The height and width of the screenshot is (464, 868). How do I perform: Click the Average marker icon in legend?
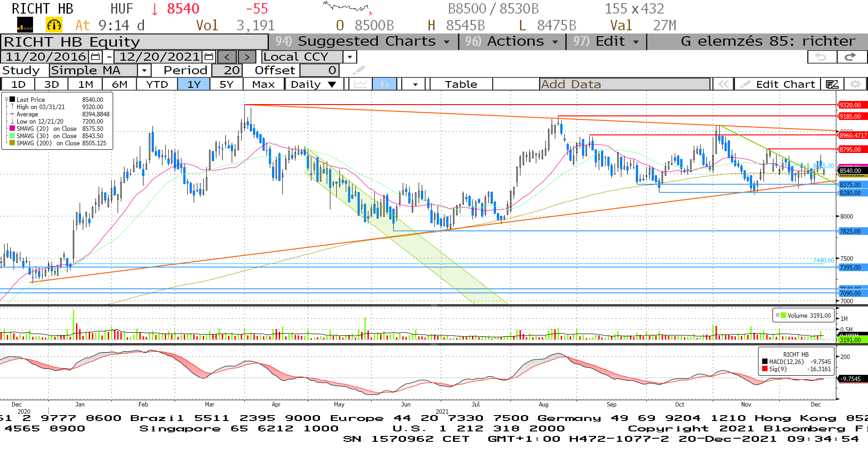point(13,114)
